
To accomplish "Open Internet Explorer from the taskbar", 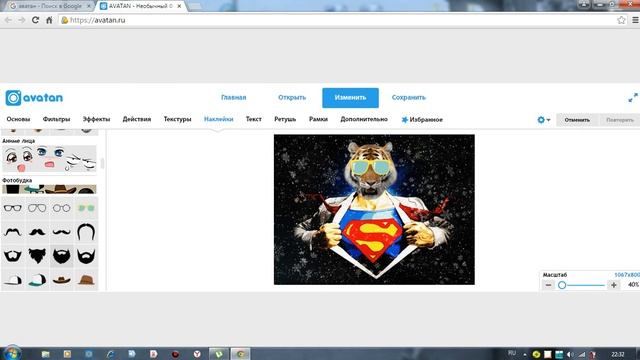I will coord(110,354).
